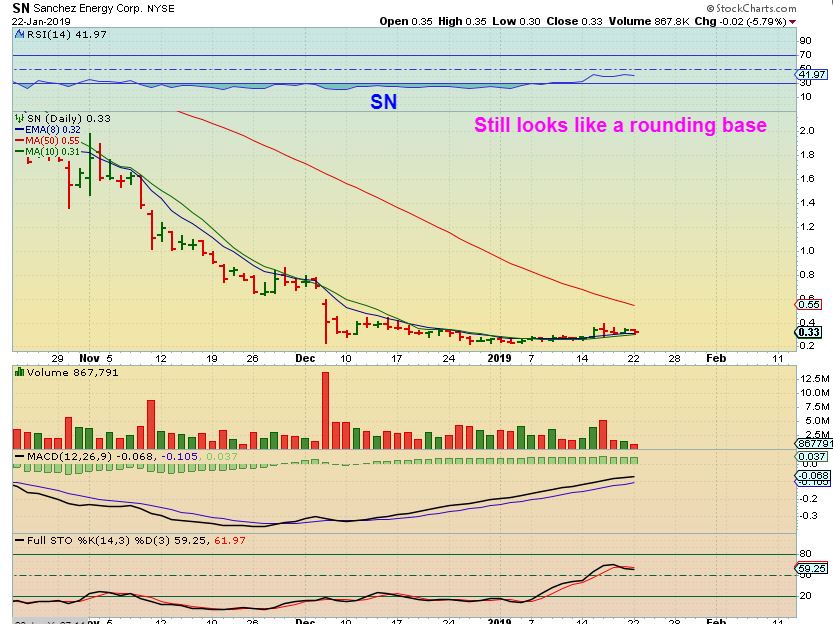Screen dimensions: 833x624
Task: Click the SN Daily price bars icon
Action: point(20,118)
